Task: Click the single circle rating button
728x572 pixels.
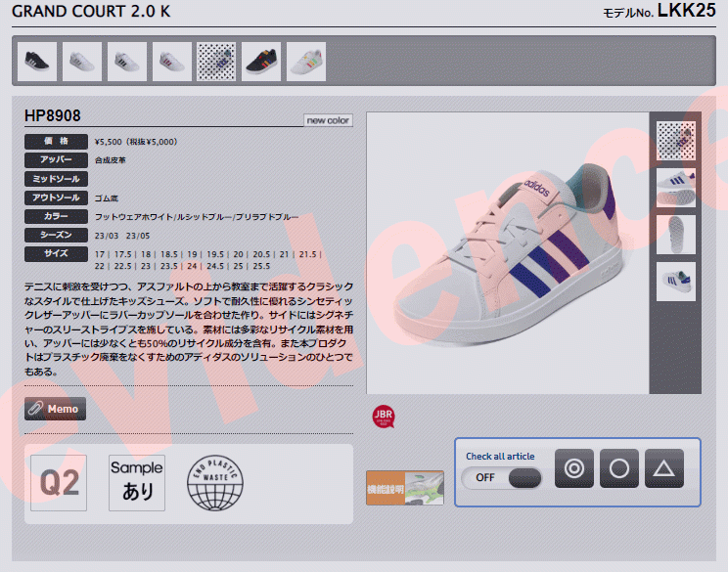Action: point(619,468)
